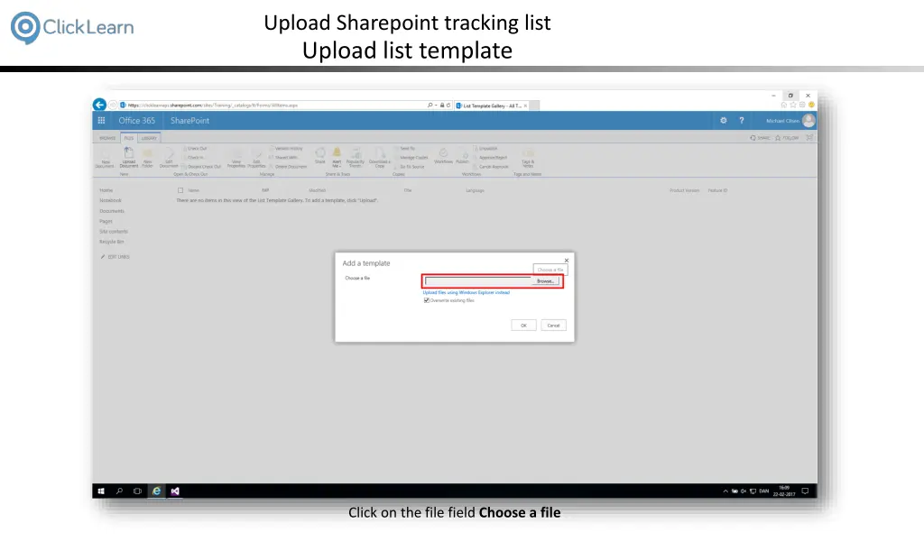Viewport: 924px width, 560px height.
Task: Open the SharePoint settings gear
Action: point(724,121)
